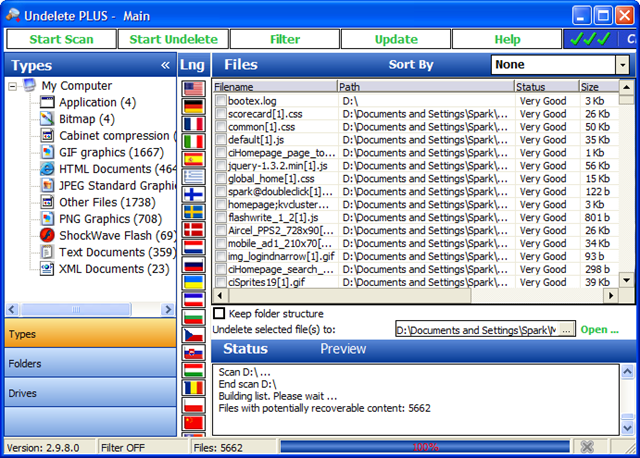Screen dimensions: 640x458
Task: Click status log scroll-down arrow
Action: pyautogui.click(x=627, y=428)
